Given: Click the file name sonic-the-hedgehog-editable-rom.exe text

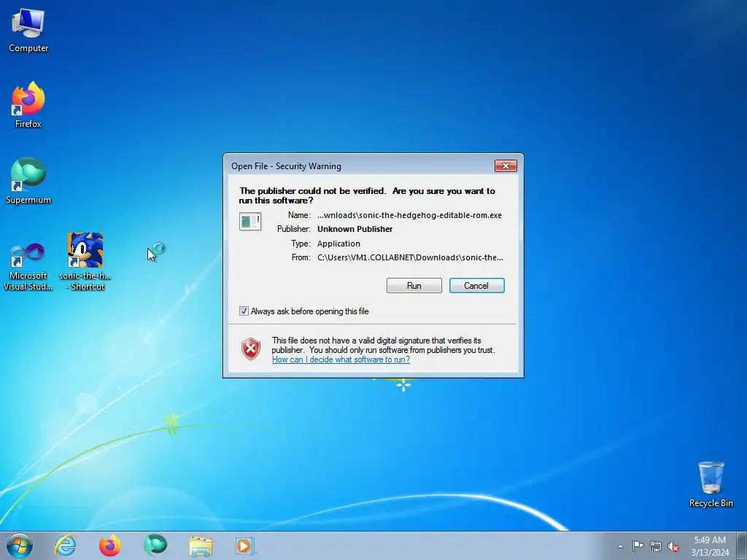Looking at the screenshot, I should (x=409, y=215).
